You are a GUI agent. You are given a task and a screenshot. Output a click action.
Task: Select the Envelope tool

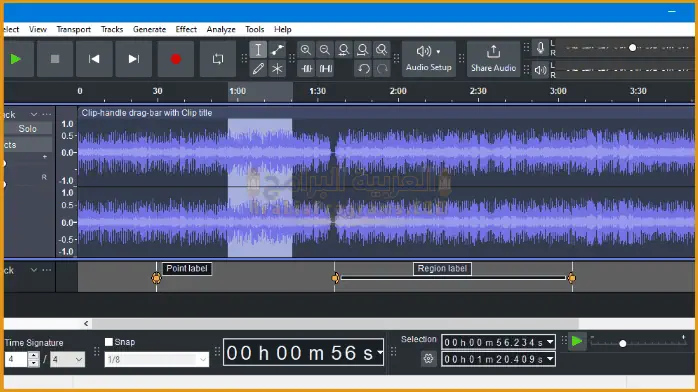pyautogui.click(x=277, y=50)
